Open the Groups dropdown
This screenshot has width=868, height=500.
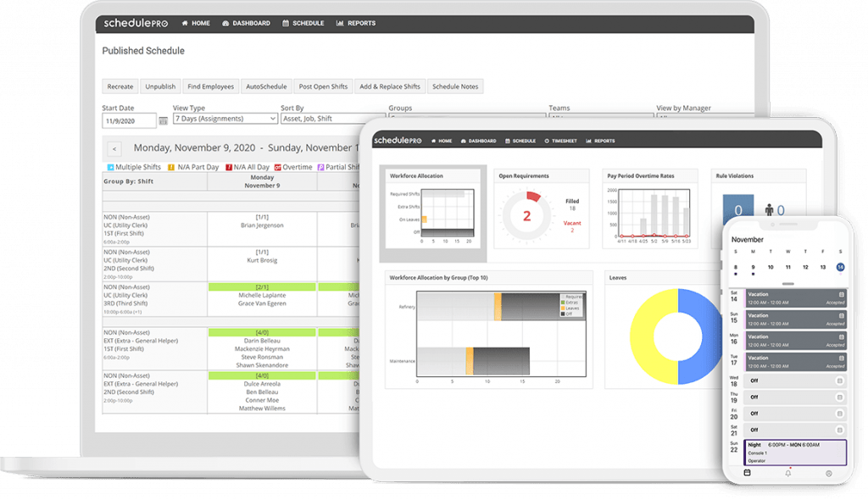[468, 115]
